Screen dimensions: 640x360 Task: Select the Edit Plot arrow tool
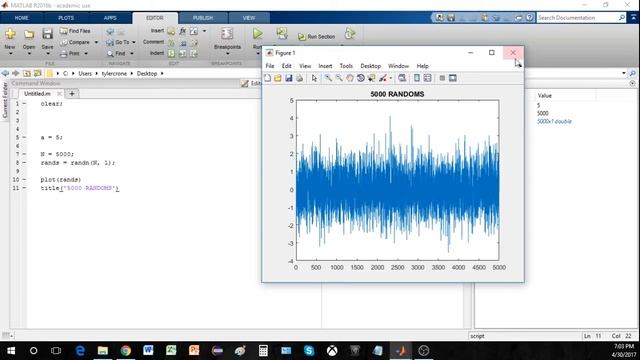[314, 78]
